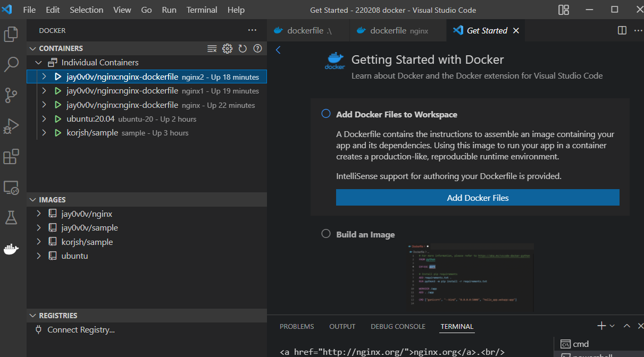This screenshot has height=357, width=644.
Task: Select the Add Docker Files to Workspace step
Action: coord(396,114)
